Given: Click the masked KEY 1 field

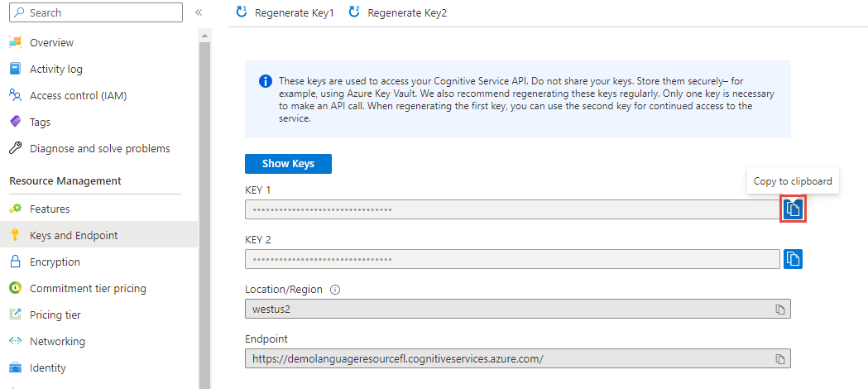Looking at the screenshot, I should coord(512,209).
